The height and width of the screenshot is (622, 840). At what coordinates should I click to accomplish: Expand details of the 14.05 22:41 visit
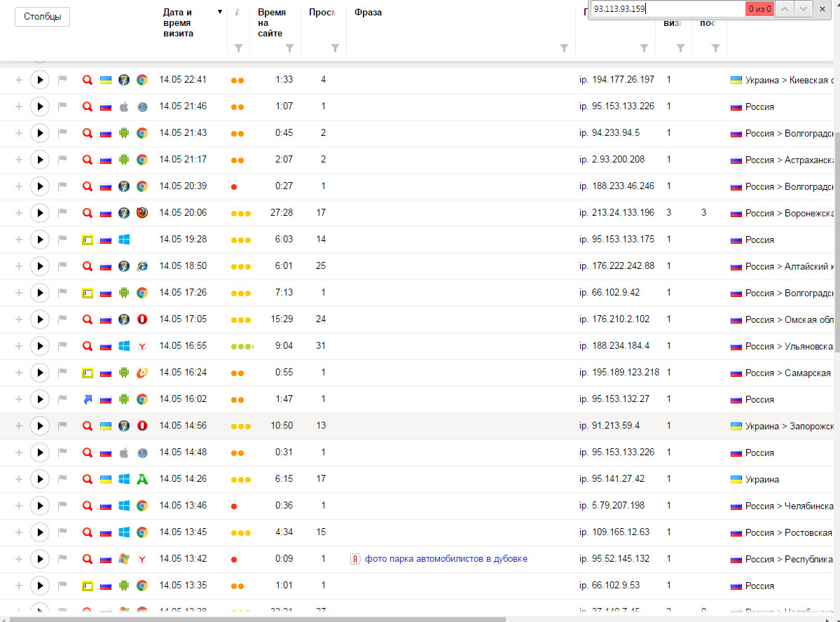[19, 80]
